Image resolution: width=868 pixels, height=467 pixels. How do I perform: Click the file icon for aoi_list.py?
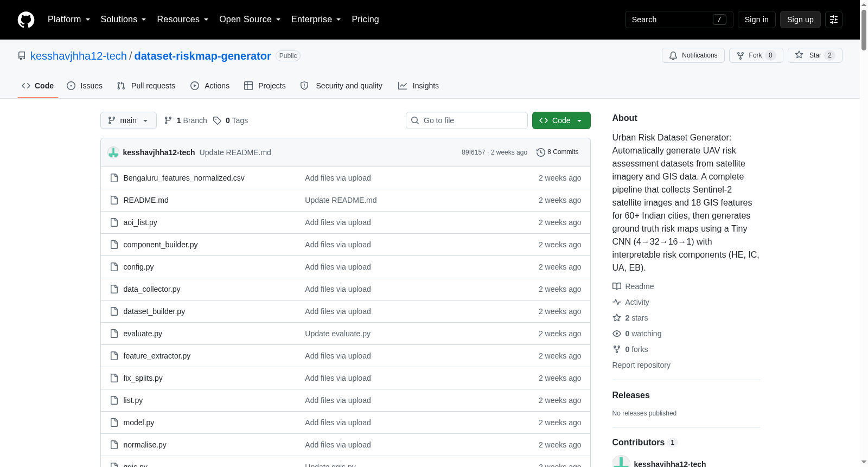114,222
